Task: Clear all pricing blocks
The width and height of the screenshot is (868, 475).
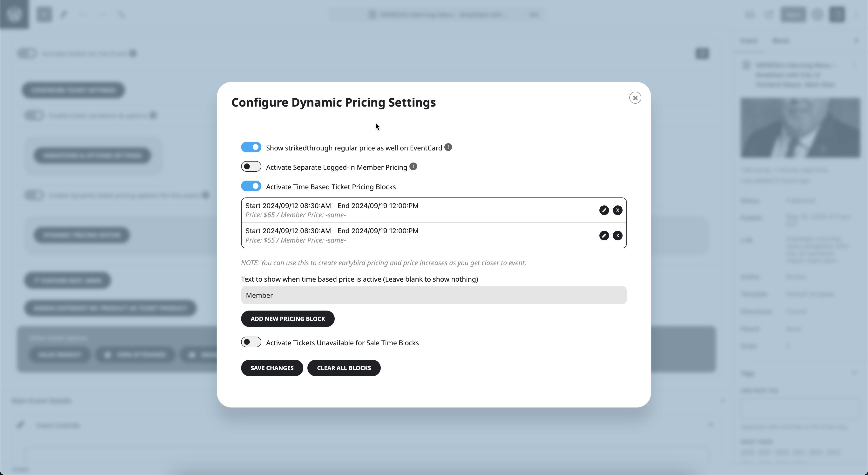Action: point(344,368)
